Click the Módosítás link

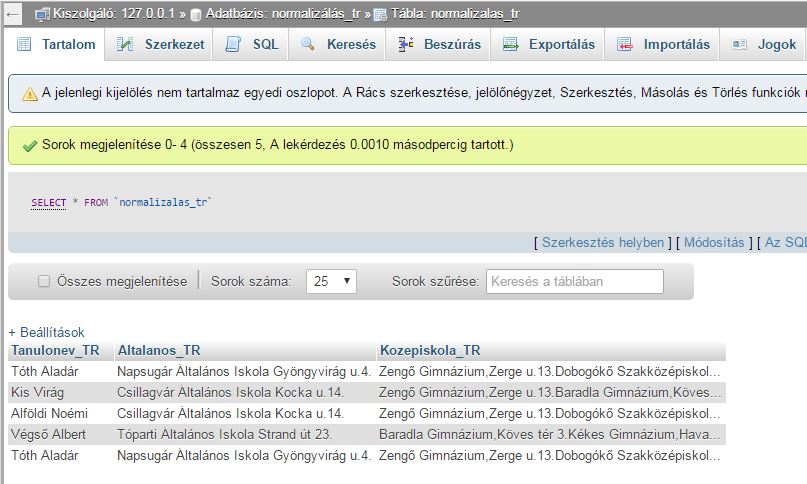[x=714, y=242]
